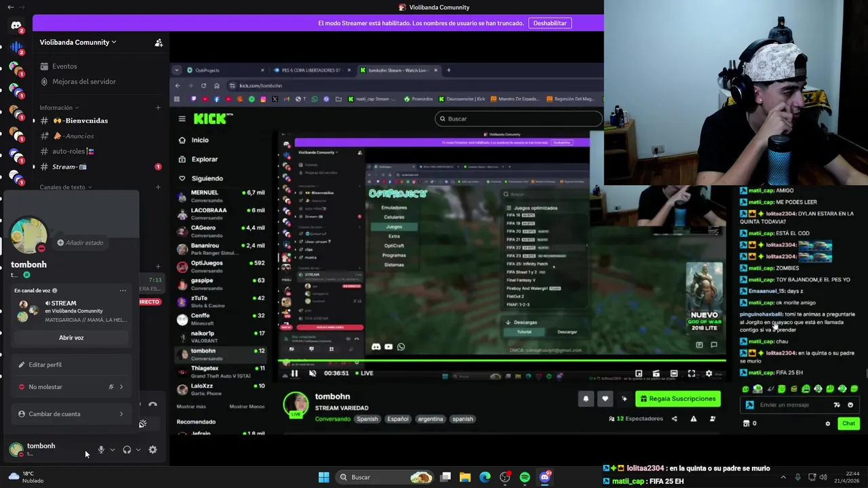Collapse the Información channel category

(59, 108)
